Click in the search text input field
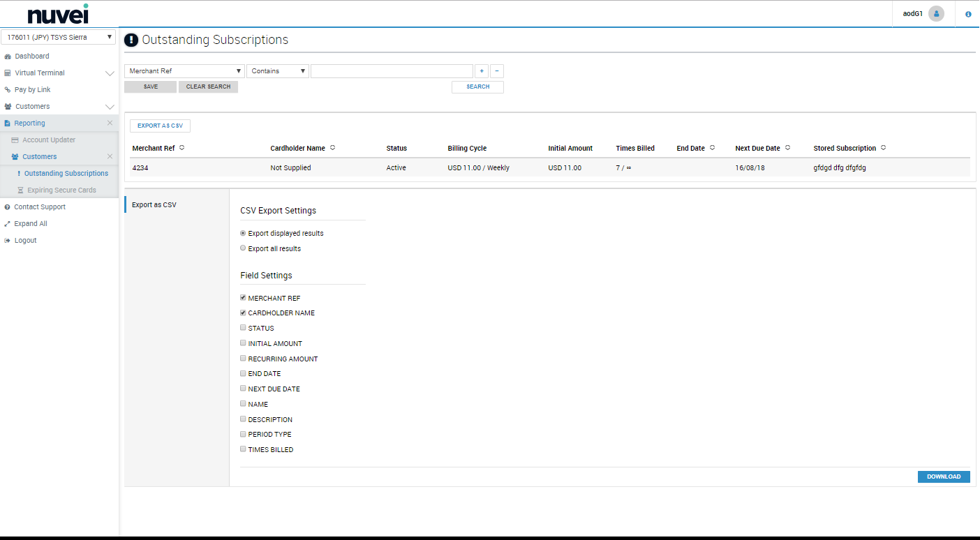The width and height of the screenshot is (980, 540). (x=392, y=71)
